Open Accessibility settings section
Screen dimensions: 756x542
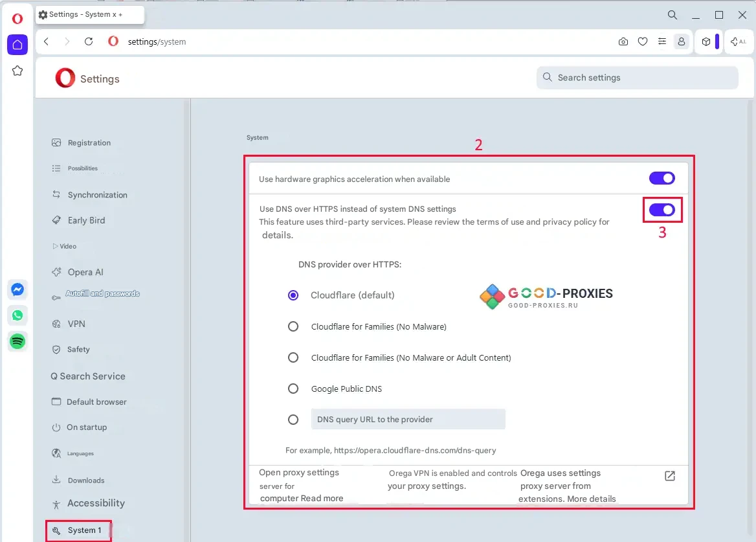pyautogui.click(x=89, y=503)
